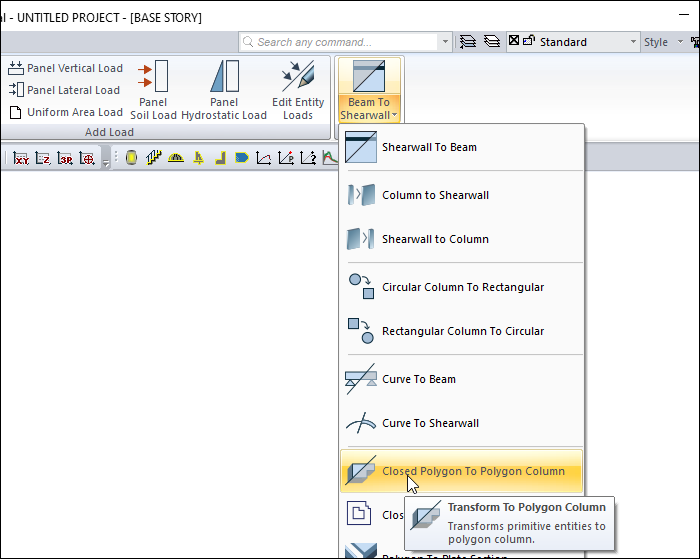
Task: Click the Panel Soil Load icon
Action: 153,77
